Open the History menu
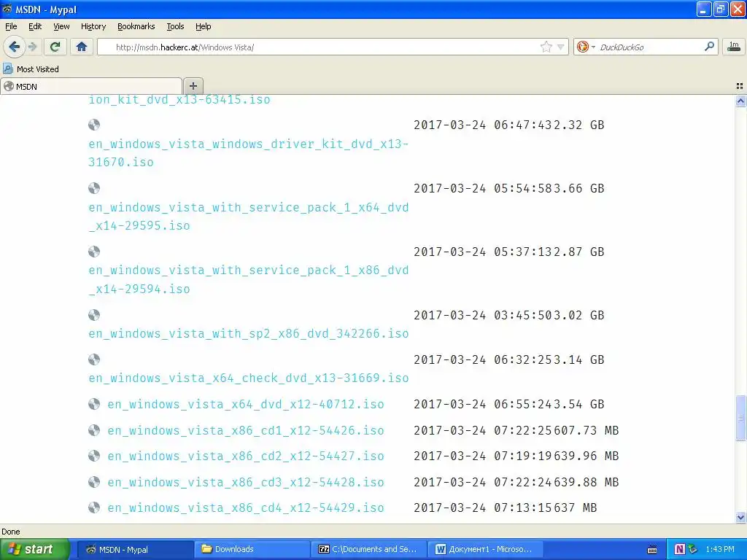Screen dimensions: 747x560 [93, 26]
